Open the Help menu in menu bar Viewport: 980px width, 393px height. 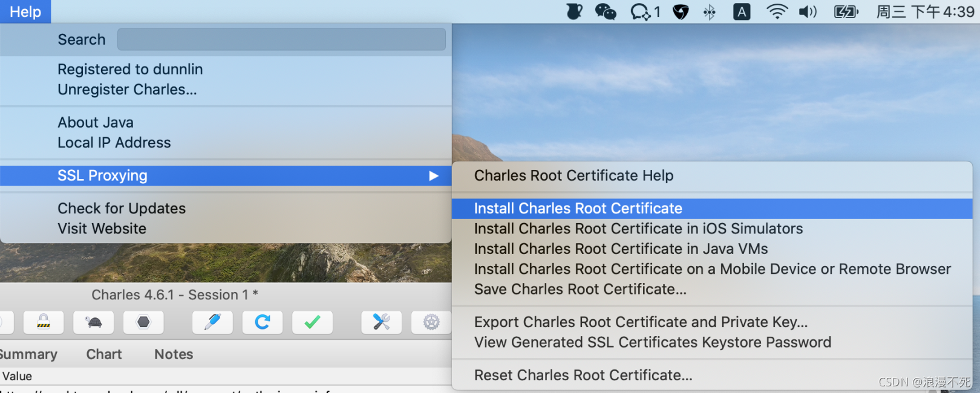(25, 11)
